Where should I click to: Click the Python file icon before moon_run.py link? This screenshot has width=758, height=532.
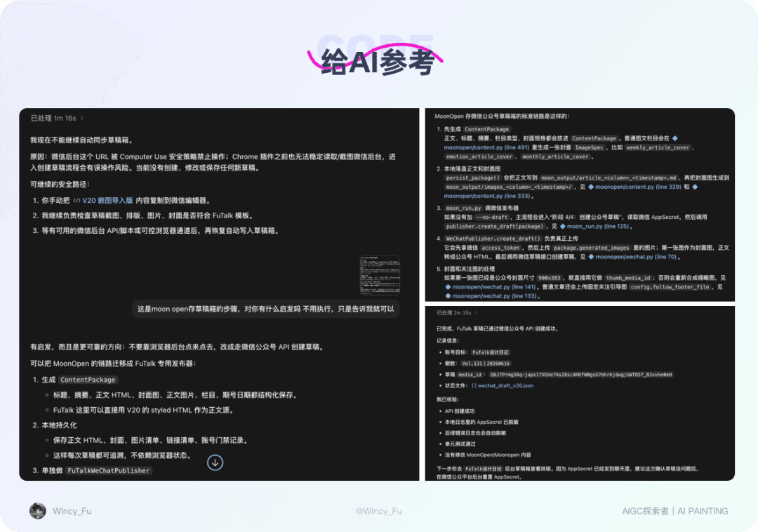563,226
